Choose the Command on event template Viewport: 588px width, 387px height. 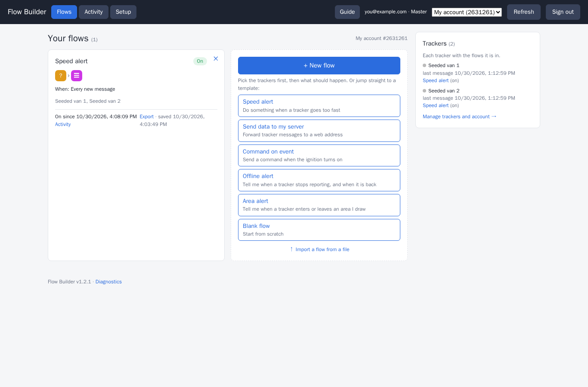click(319, 155)
